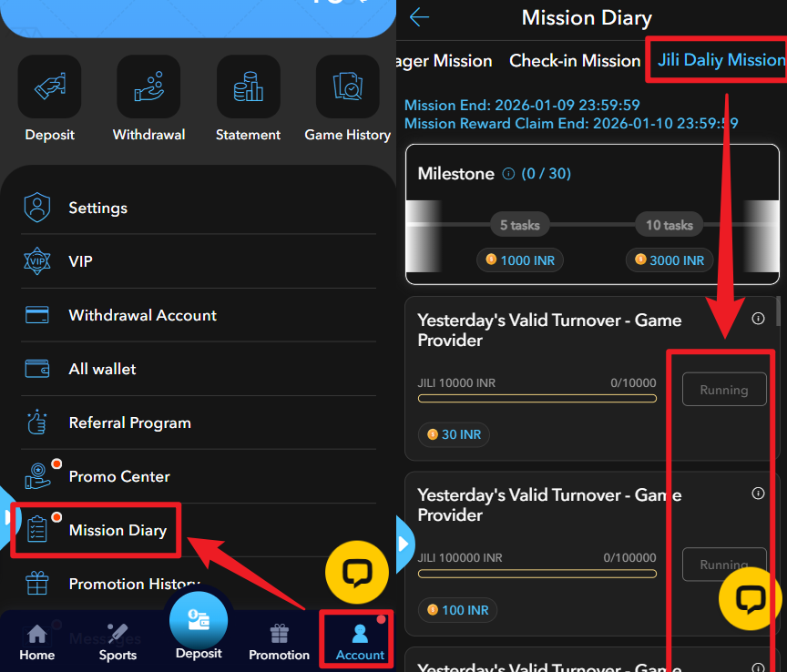Tap info icon on JILI 10000 INR mission
The image size is (787, 672).
click(x=758, y=319)
